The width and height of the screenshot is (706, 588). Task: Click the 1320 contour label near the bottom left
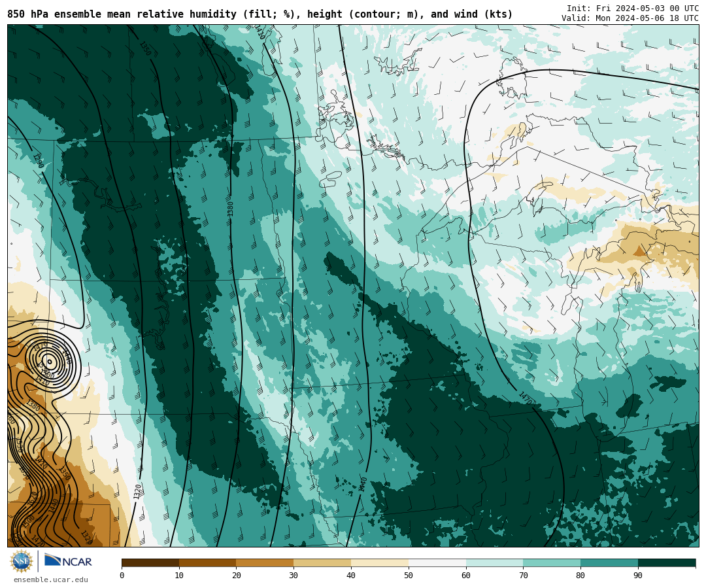138,491
